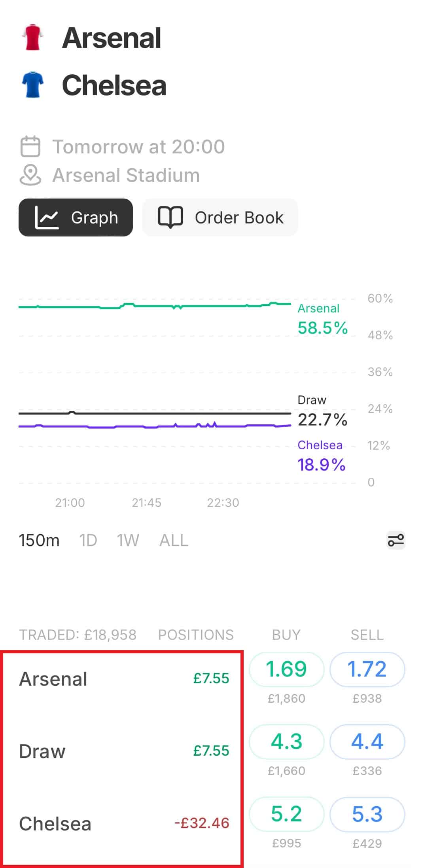
Task: Buy Arsenal at 1.69 odds
Action: 286,669
